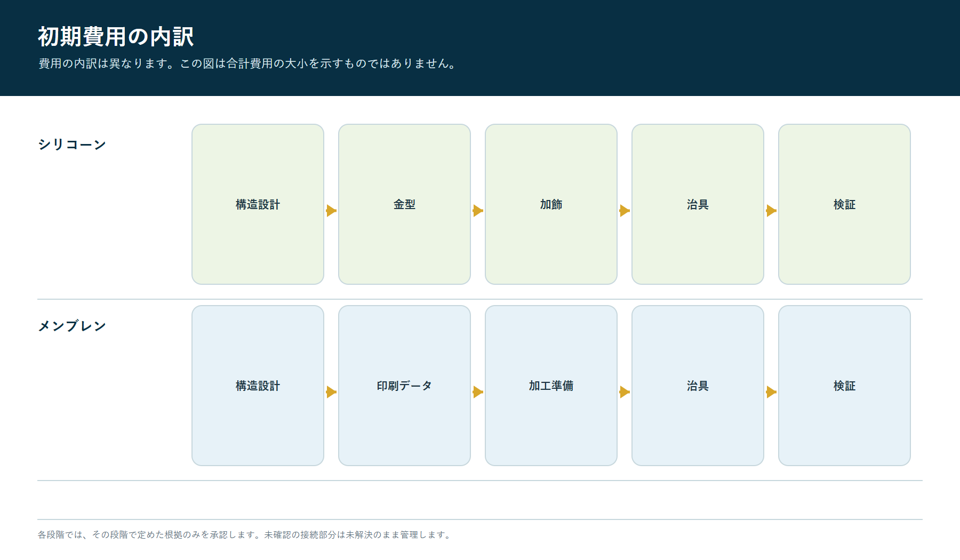Click the arrow between シリコーン 構造設計 and 金型
Screen dimensions: 960x560
[331, 211]
